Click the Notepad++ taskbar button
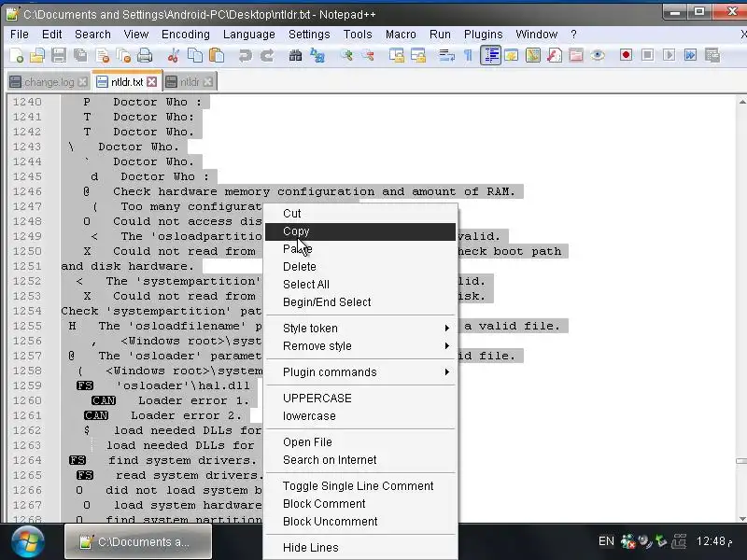This screenshot has height=560, width=747. coord(138,542)
